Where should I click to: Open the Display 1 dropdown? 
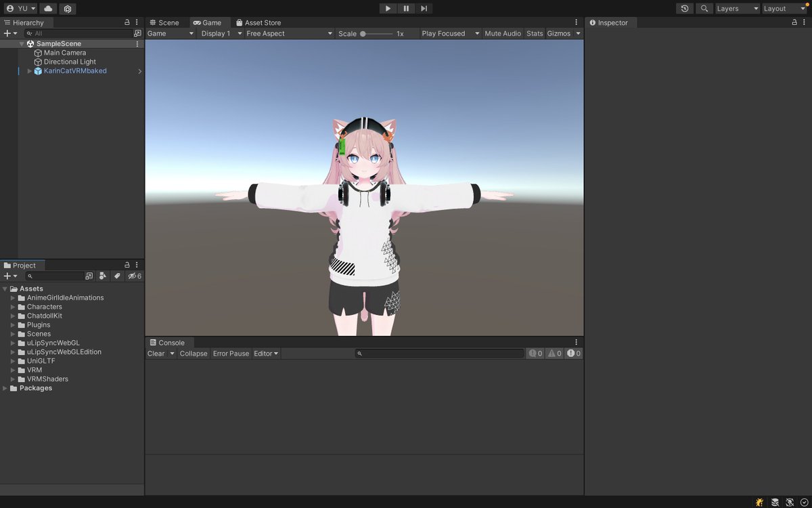pyautogui.click(x=221, y=33)
